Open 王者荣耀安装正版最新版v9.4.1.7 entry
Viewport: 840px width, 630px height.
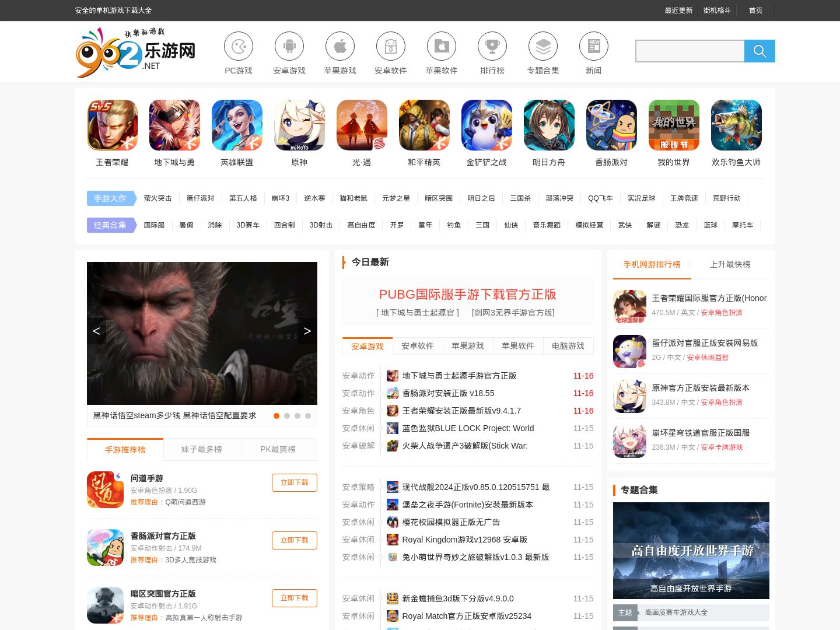[x=461, y=411]
